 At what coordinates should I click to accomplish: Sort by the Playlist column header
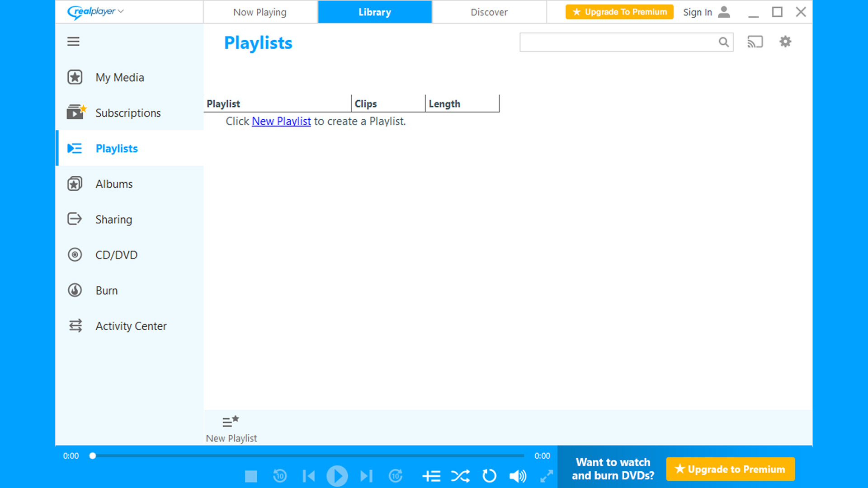[x=278, y=103]
